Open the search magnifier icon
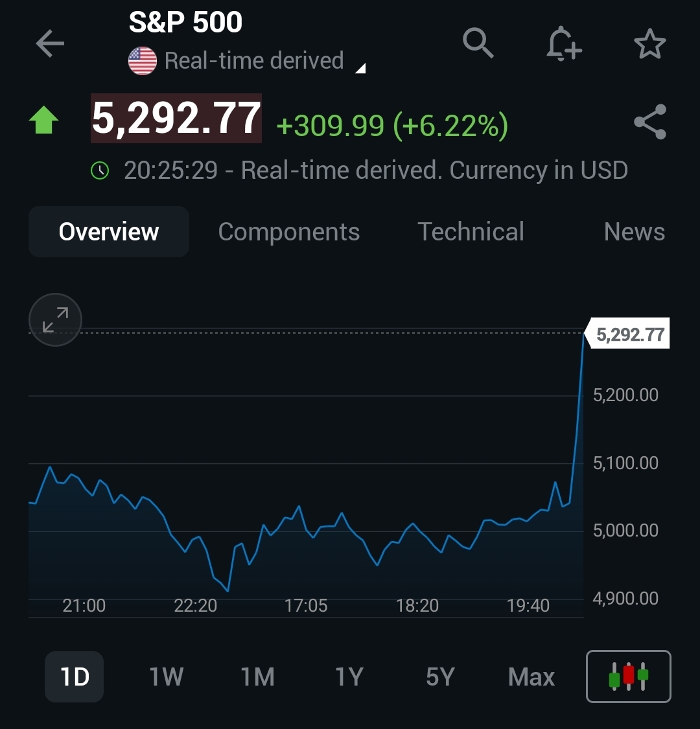700x729 pixels. pyautogui.click(x=478, y=43)
